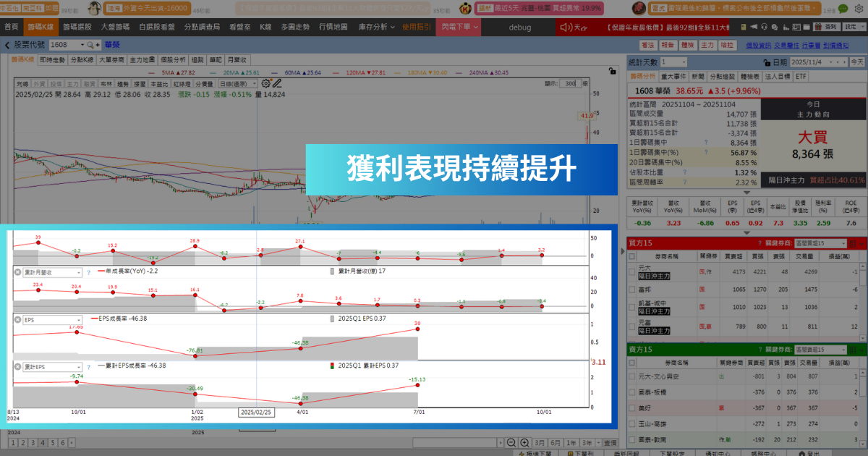Click the 主力 button beside 體檢
The width and height of the screenshot is (868, 456).
click(707, 45)
